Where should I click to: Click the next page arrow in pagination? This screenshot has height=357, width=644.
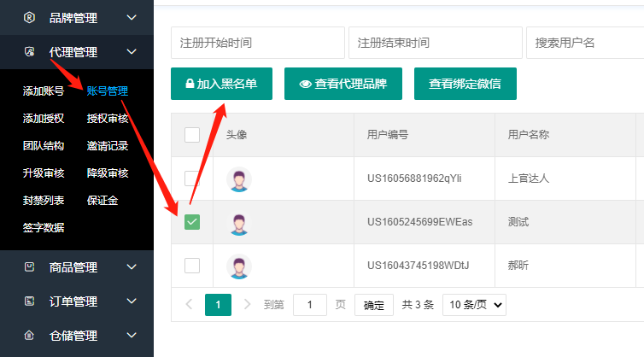248,304
